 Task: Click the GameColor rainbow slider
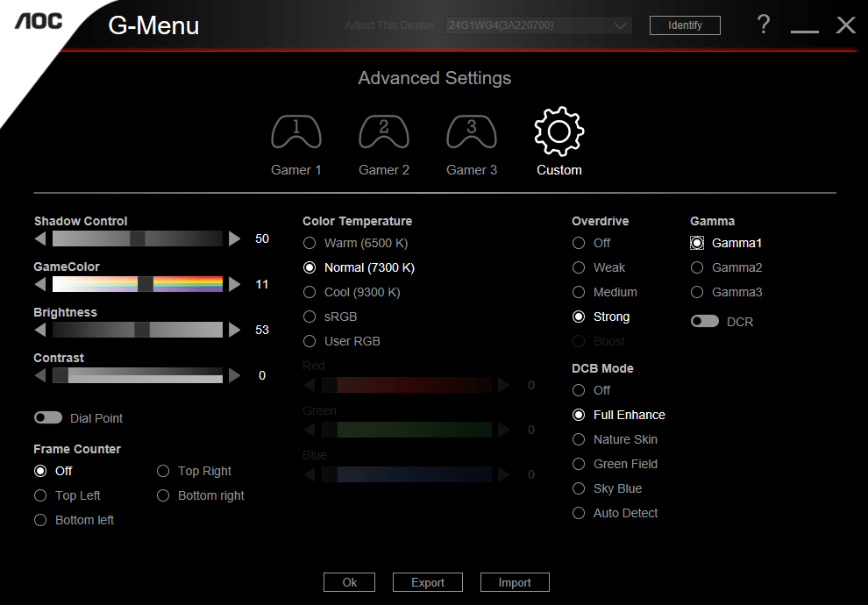[138, 284]
